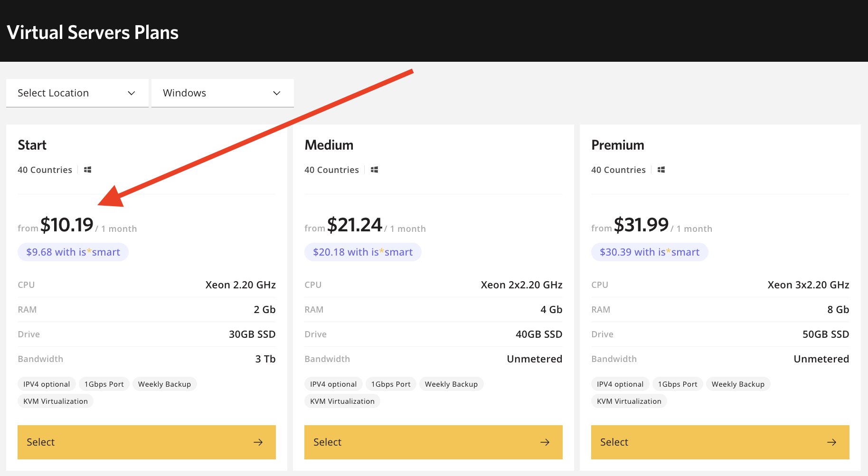The width and height of the screenshot is (868, 476).
Task: Click the arrow icon inside Premium's Select button
Action: [x=831, y=442]
